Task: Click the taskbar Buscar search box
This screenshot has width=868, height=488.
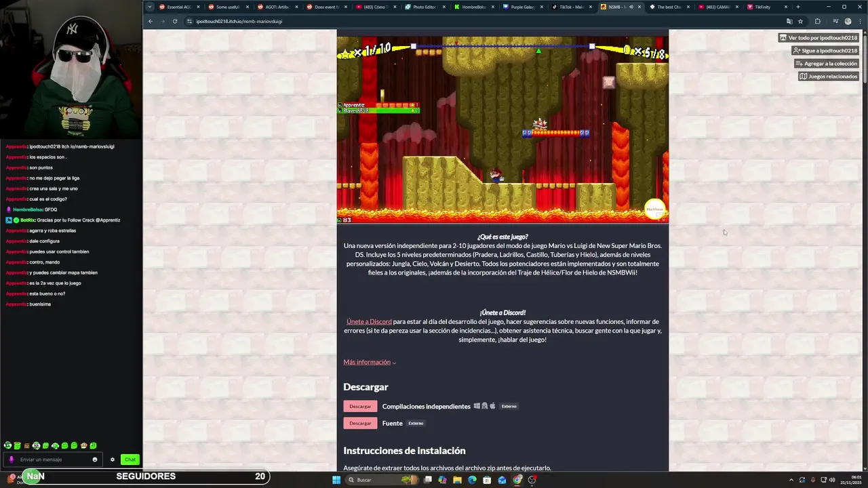Action: (383, 480)
